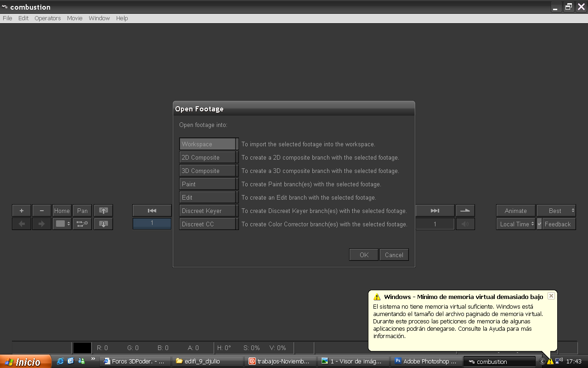The image size is (588, 368).
Task: Activate the Pan button
Action: coord(83,211)
